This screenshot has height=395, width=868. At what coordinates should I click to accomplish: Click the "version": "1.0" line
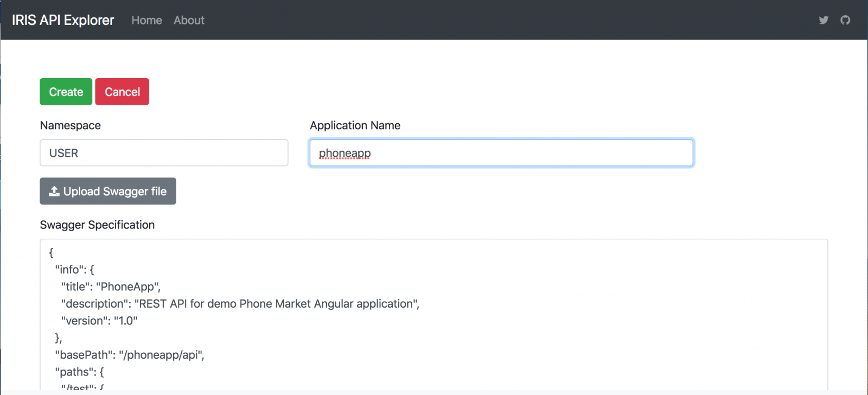pyautogui.click(x=99, y=321)
